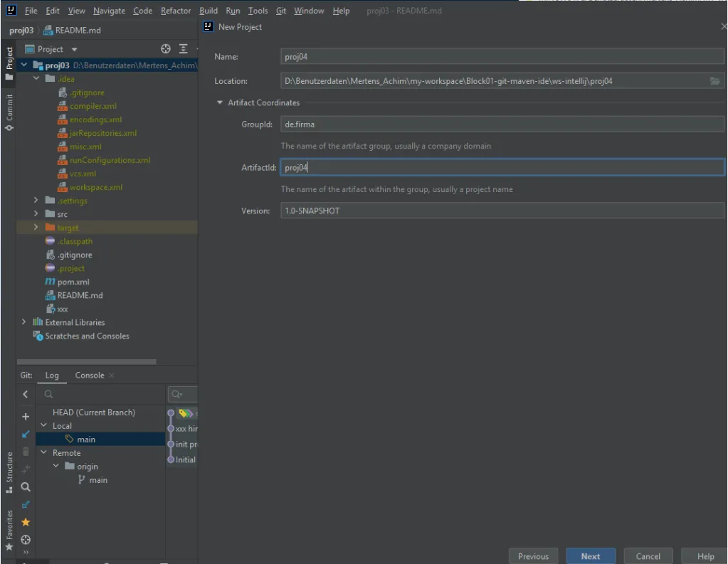Screen dimensions: 728x564
Task: Click the Previous button
Action: tap(533, 556)
